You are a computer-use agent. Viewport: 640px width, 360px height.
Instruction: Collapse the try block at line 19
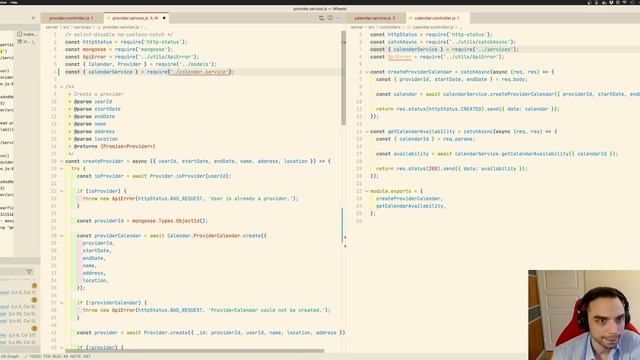[x=62, y=169]
